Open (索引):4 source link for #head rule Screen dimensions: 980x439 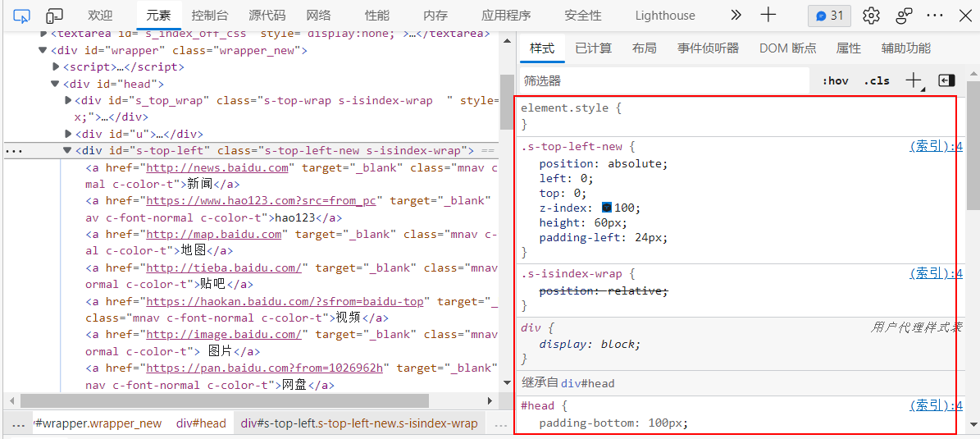click(936, 406)
